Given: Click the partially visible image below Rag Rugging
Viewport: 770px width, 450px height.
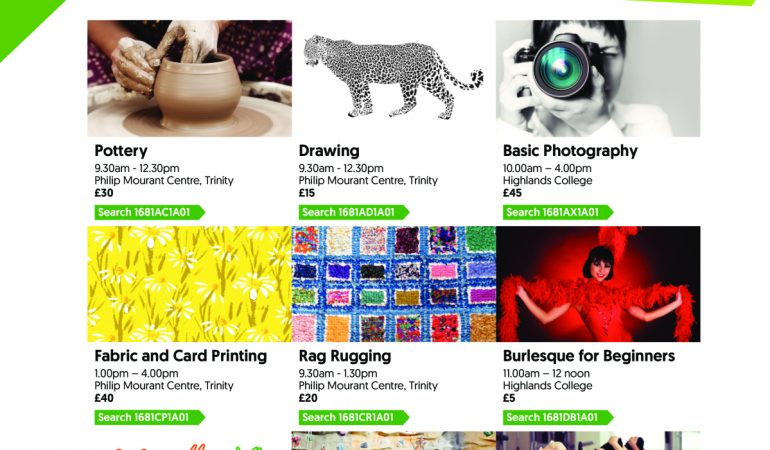Looking at the screenshot, I should tap(394, 441).
